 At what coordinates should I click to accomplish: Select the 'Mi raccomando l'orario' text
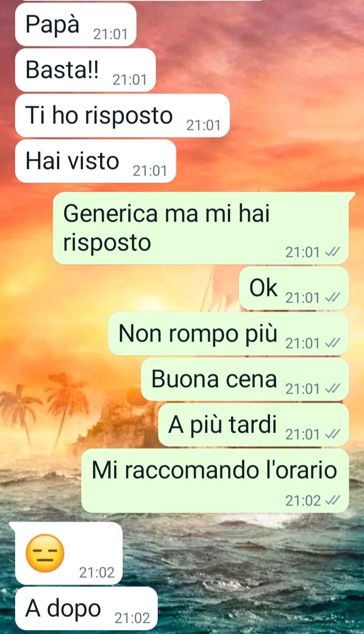click(214, 471)
